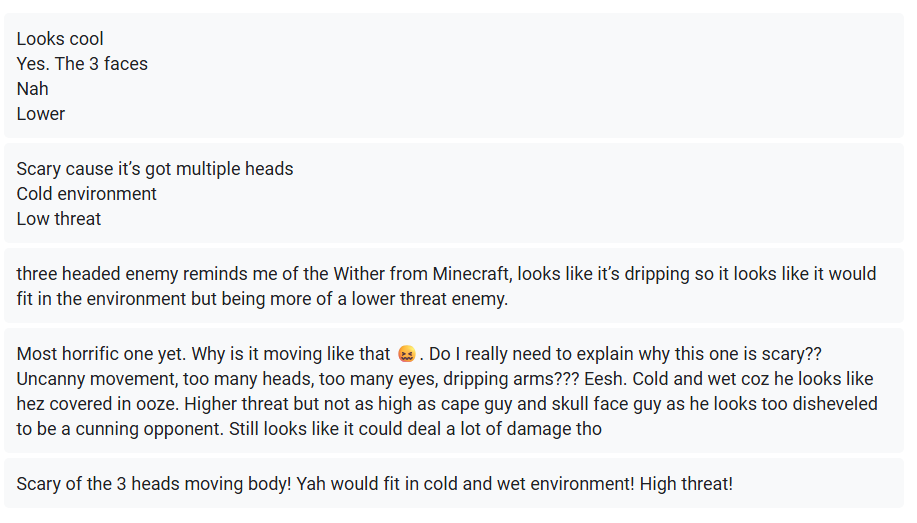Click the "Cold environment" response text
This screenshot has height=523, width=917.
coord(87,194)
